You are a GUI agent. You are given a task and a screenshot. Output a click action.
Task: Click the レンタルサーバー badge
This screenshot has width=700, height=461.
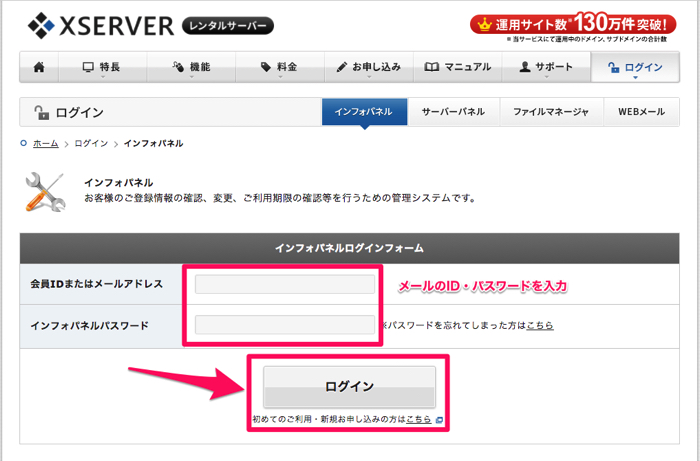click(228, 26)
